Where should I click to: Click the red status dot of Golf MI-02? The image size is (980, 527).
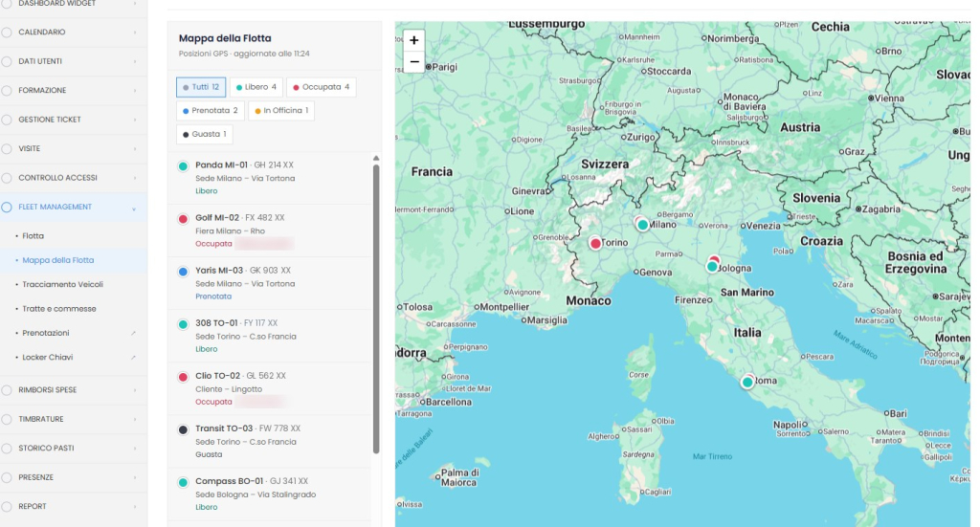pos(183,219)
